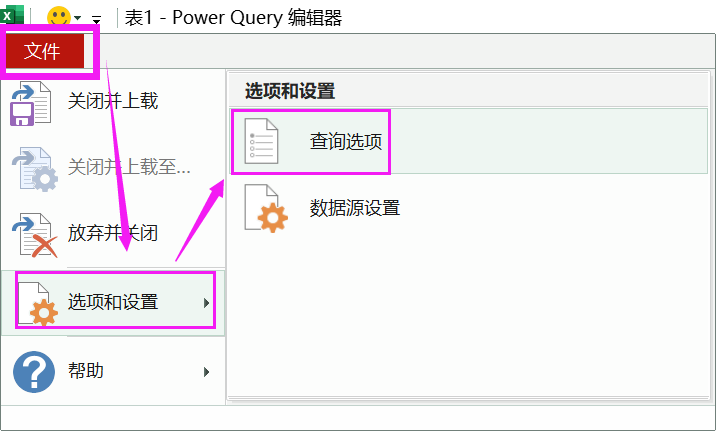Choose 关闭并上载至... menu entry text

pyautogui.click(x=129, y=167)
